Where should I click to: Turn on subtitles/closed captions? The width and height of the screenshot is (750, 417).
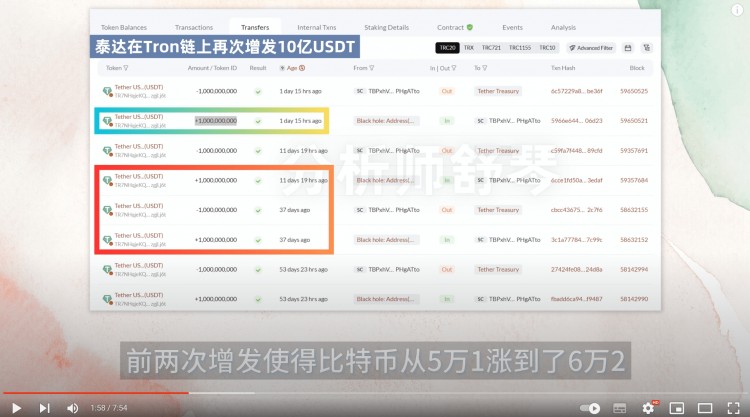[619, 408]
